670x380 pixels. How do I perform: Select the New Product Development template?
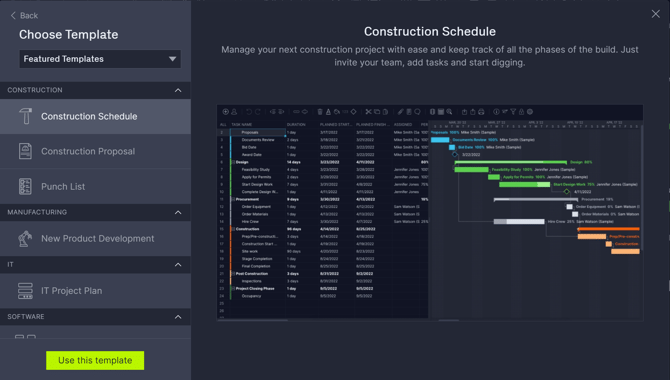point(95,239)
